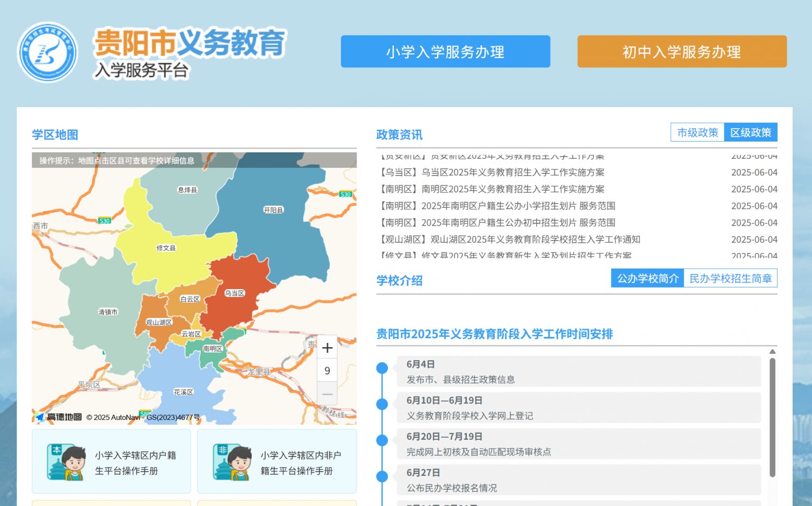
Task: Click the 学区地图 section heading
Action: (55, 135)
